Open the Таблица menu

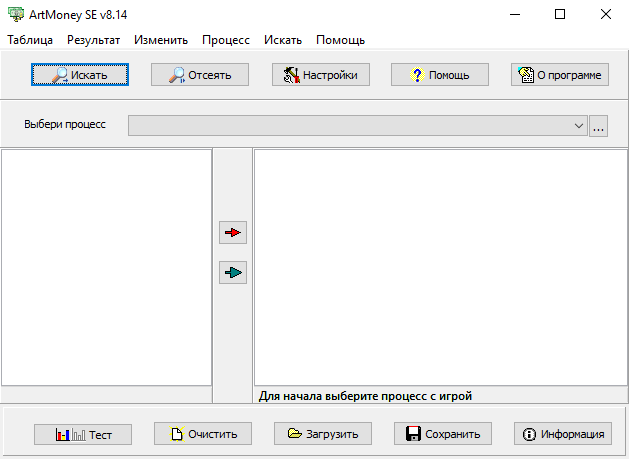click(30, 40)
